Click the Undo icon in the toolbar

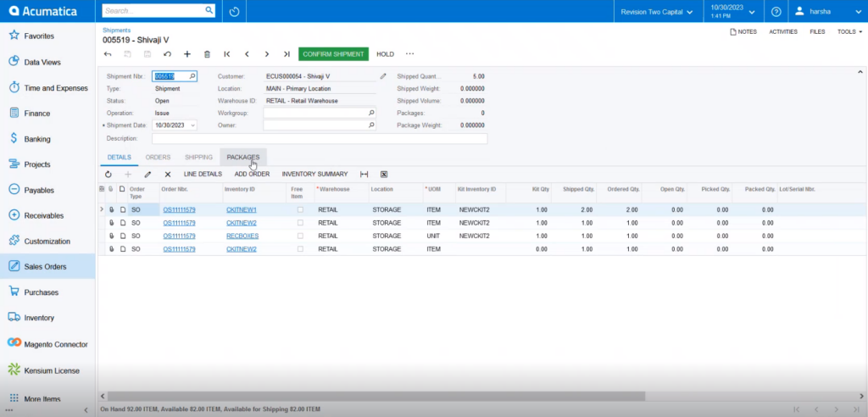pyautogui.click(x=167, y=54)
